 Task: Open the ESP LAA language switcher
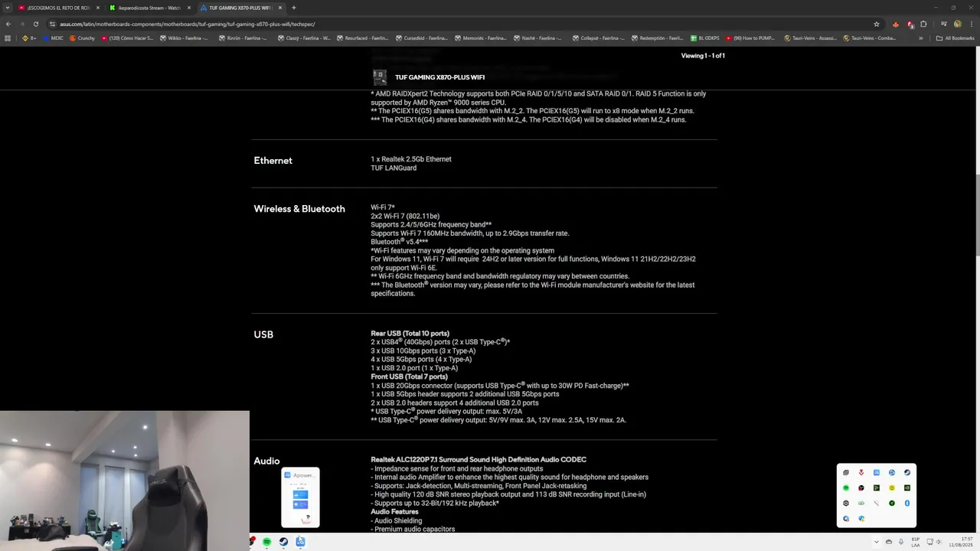click(916, 542)
